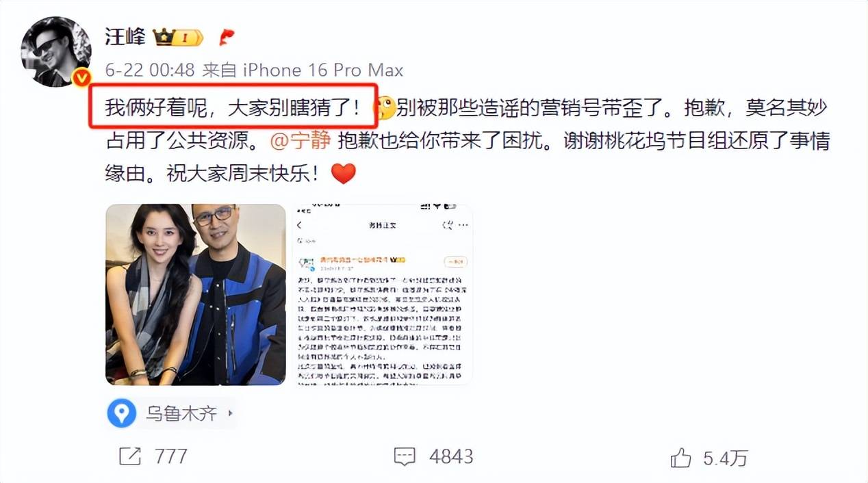
Task: Open the username 汪峰
Action: (125, 36)
